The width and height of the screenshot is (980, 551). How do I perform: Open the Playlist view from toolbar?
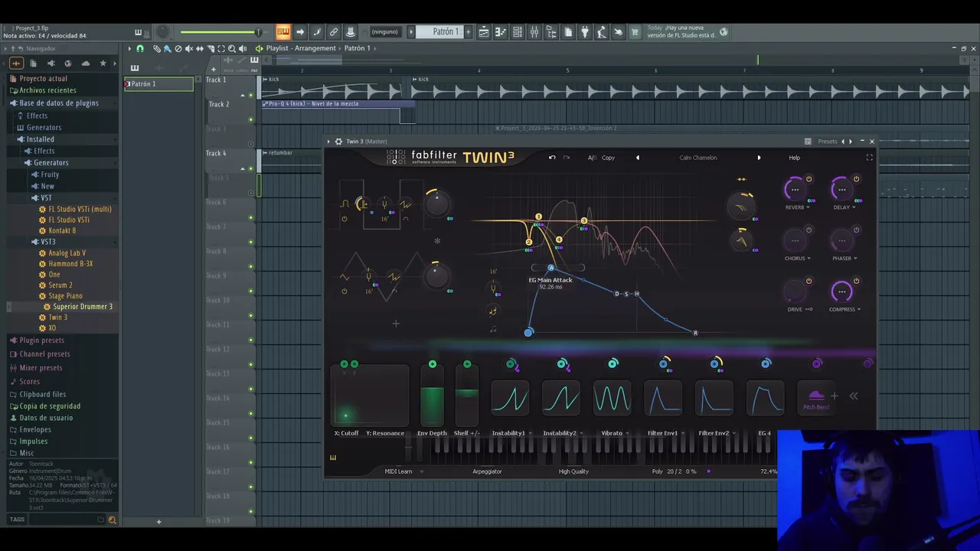click(484, 32)
